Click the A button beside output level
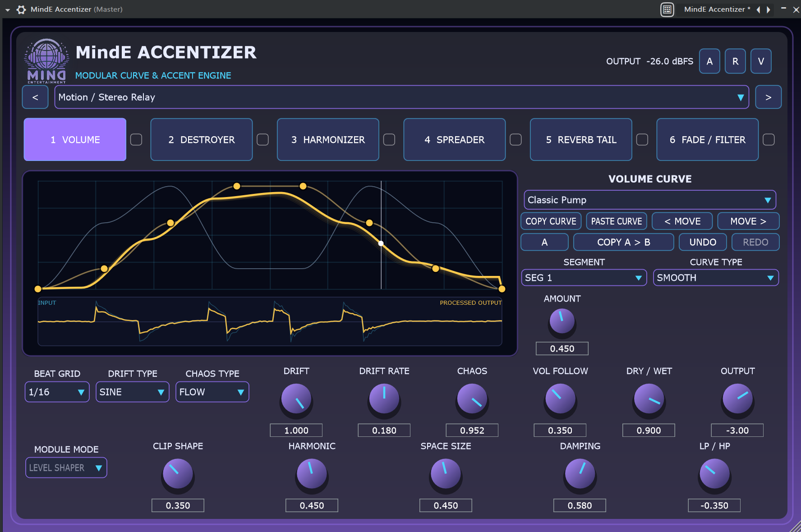The height and width of the screenshot is (532, 801). (x=709, y=61)
